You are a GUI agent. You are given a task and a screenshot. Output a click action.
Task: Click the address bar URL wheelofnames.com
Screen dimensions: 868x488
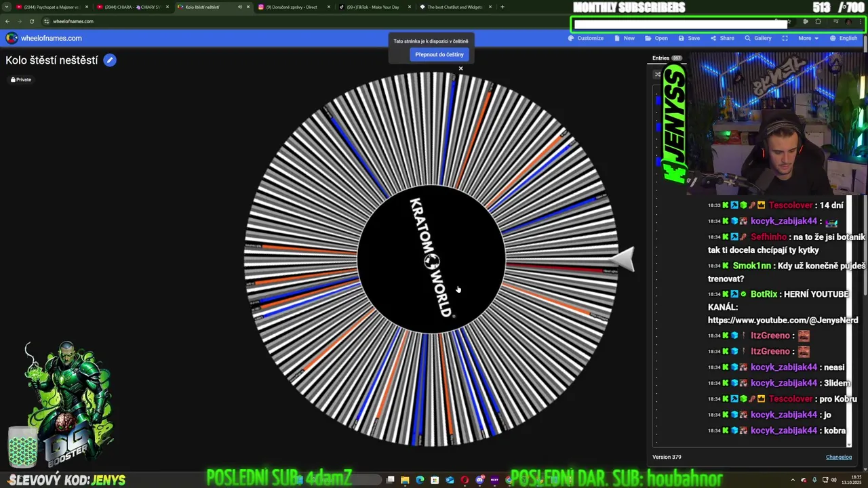[x=73, y=21]
